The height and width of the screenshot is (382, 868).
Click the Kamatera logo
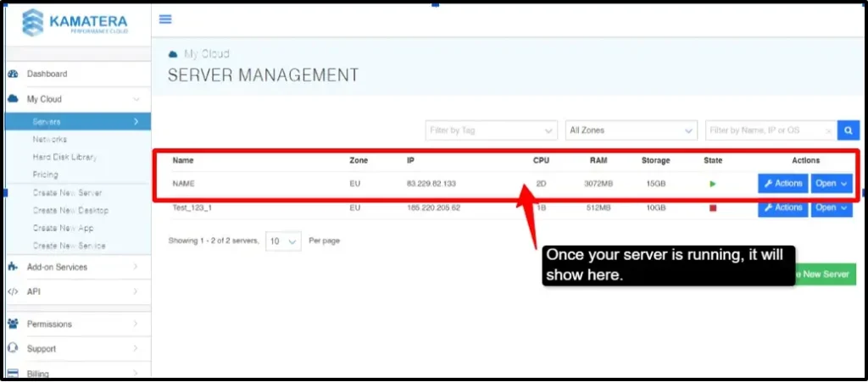pyautogui.click(x=75, y=23)
